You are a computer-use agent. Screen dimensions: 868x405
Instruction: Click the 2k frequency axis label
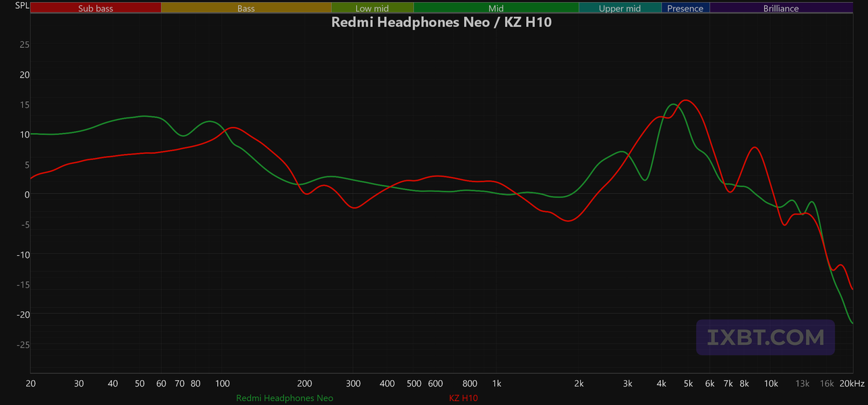click(x=579, y=383)
